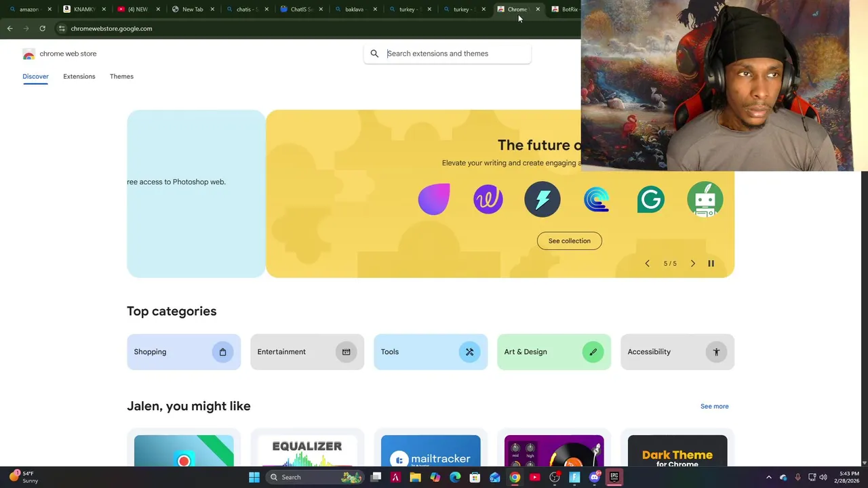
Task: Open the volume control in system tray
Action: [823, 477]
